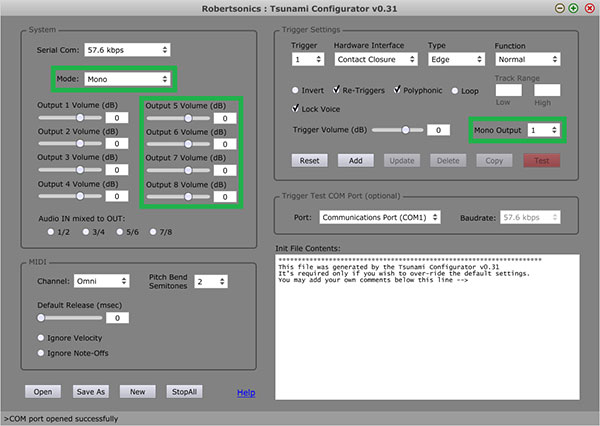Open the Hardware Interface Contact Closure dropdown
600x426 pixels.
[376, 59]
